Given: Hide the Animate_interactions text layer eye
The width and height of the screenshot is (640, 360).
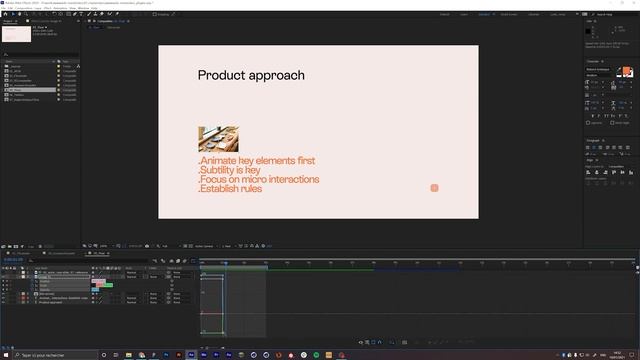Looking at the screenshot, I should (3, 298).
